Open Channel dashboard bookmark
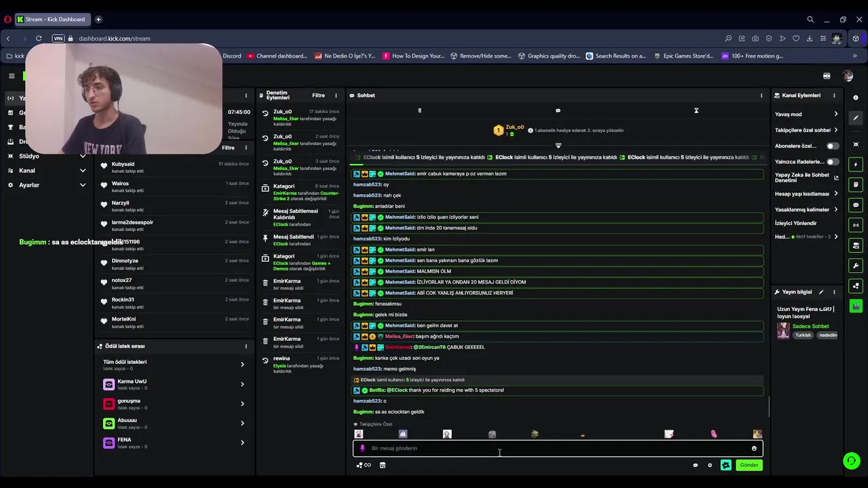This screenshot has width=868, height=488. tap(277, 56)
